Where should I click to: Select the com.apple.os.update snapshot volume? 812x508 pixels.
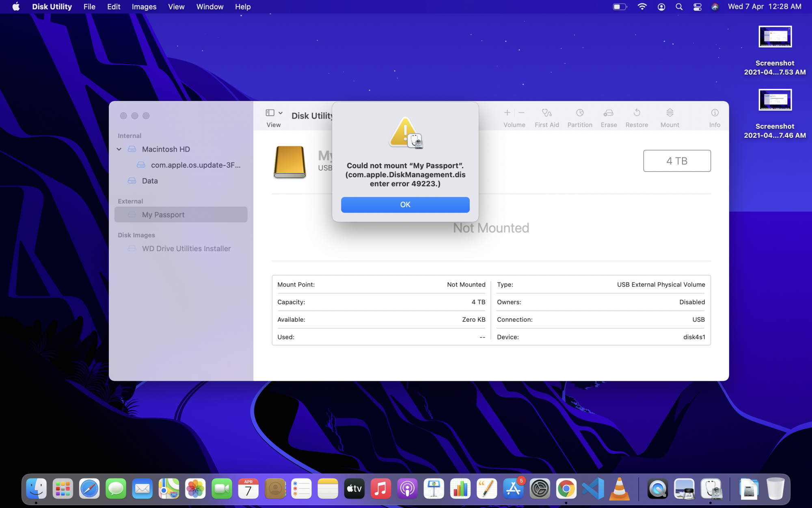(x=195, y=165)
